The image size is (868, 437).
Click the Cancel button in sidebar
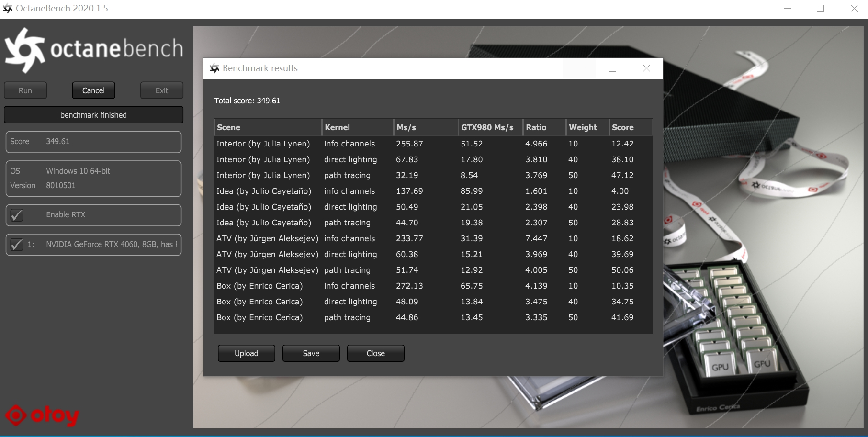pyautogui.click(x=93, y=90)
